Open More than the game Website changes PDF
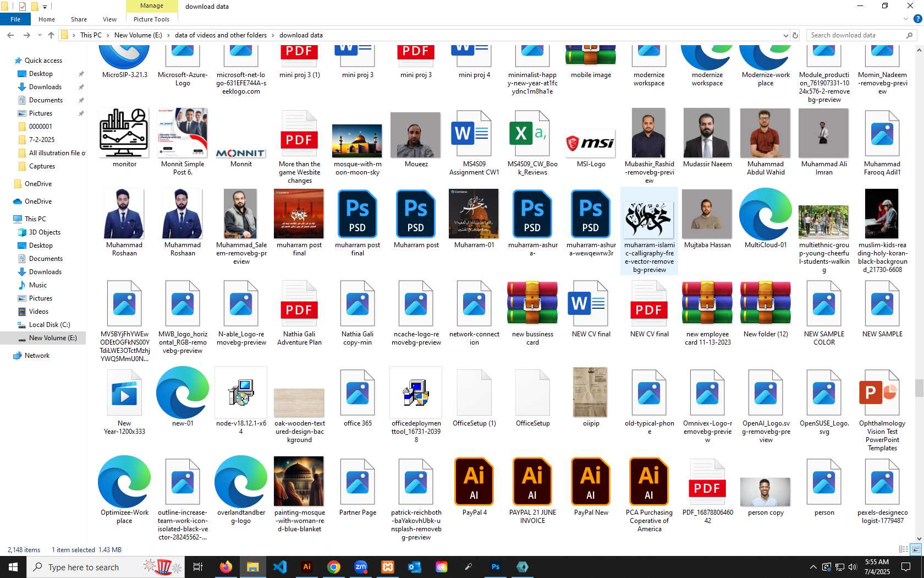The height and width of the screenshot is (578, 924). (299, 135)
